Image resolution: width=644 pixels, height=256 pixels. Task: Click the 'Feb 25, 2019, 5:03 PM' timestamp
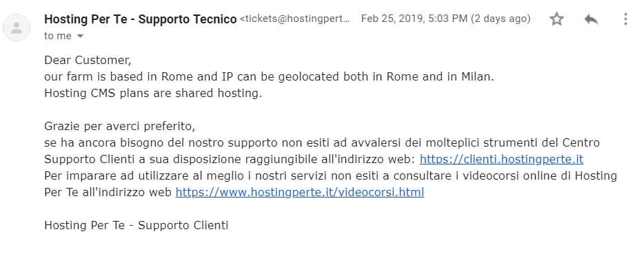tap(414, 19)
